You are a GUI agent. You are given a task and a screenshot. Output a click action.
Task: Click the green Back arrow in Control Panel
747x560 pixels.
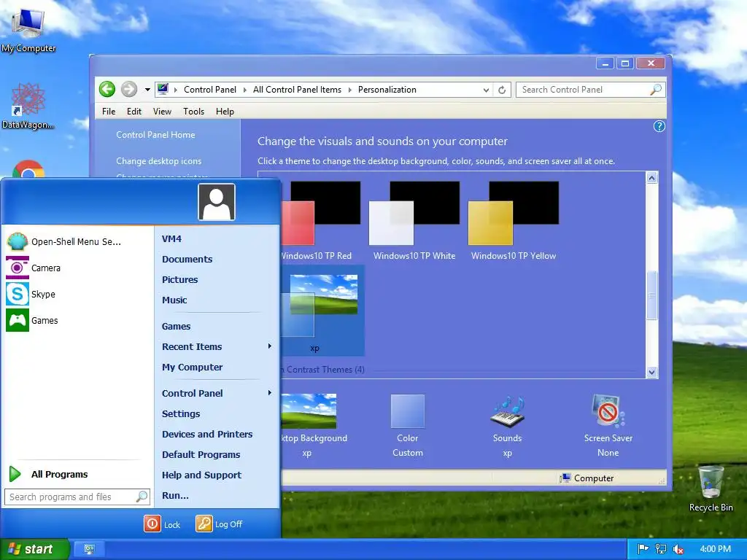click(x=107, y=89)
